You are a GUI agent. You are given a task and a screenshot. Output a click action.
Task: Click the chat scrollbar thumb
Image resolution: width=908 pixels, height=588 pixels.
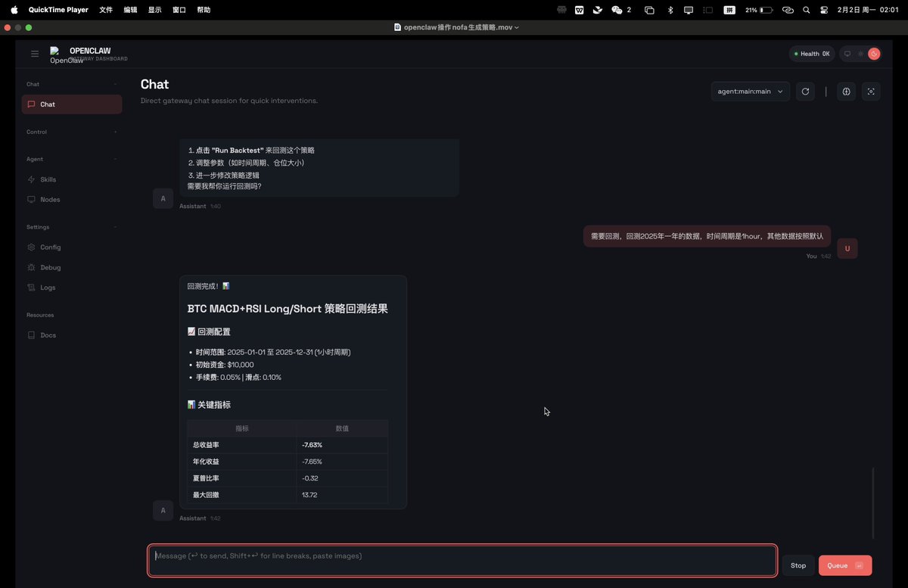(873, 502)
